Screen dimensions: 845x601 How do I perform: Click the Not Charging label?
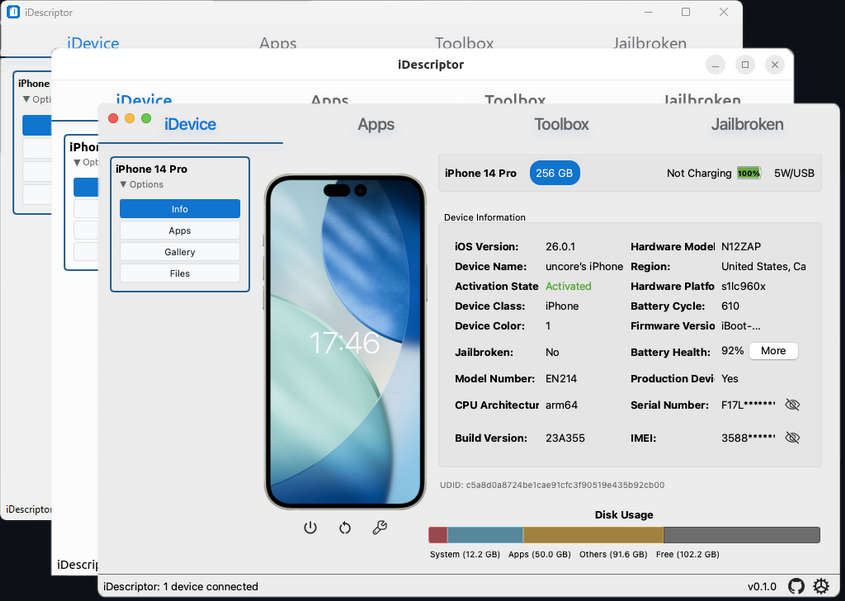click(699, 173)
